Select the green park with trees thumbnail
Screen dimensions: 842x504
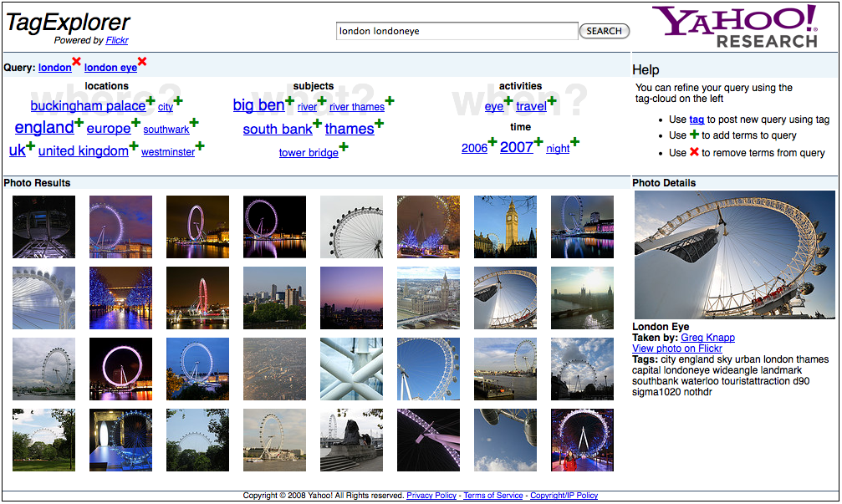click(x=44, y=440)
